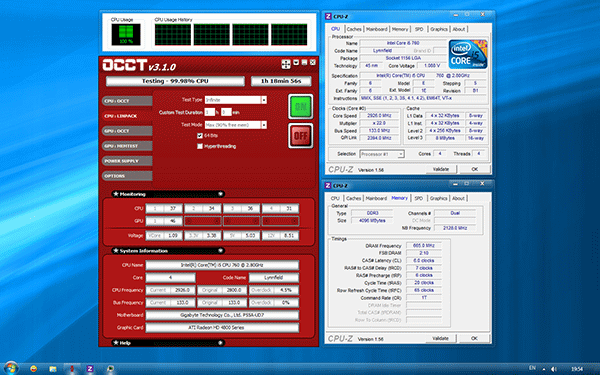
Task: Uncheck the 64 Bits checkbox
Action: click(x=200, y=136)
